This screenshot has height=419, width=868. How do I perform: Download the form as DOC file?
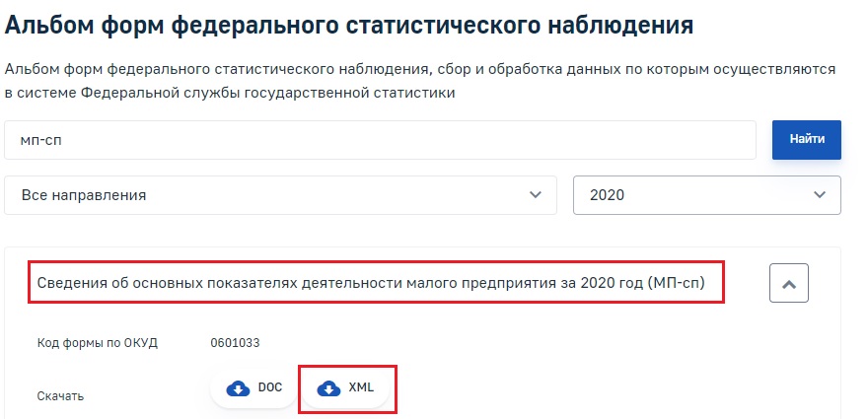pyautogui.click(x=254, y=388)
